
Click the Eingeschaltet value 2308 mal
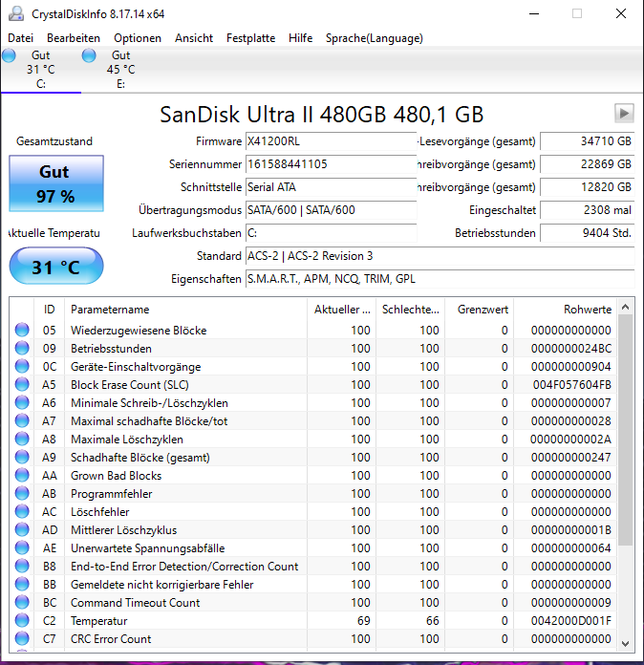588,210
